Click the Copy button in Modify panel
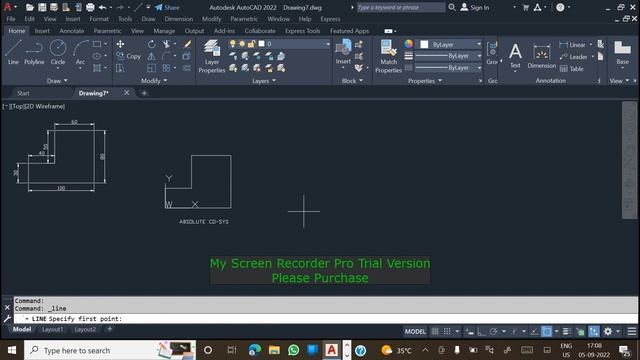Viewport: 640px width, 360px height. (129, 56)
